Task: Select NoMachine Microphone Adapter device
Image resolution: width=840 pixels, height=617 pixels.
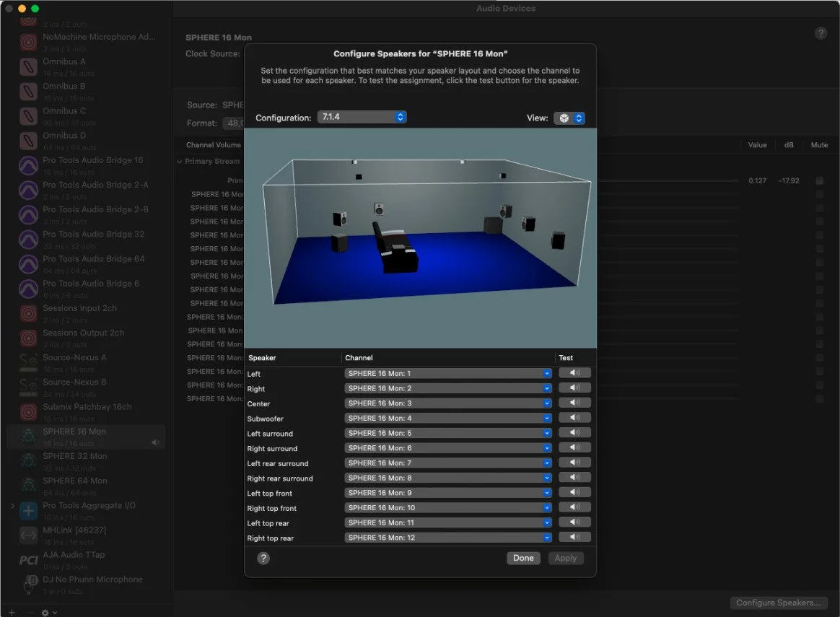Action: [x=86, y=43]
